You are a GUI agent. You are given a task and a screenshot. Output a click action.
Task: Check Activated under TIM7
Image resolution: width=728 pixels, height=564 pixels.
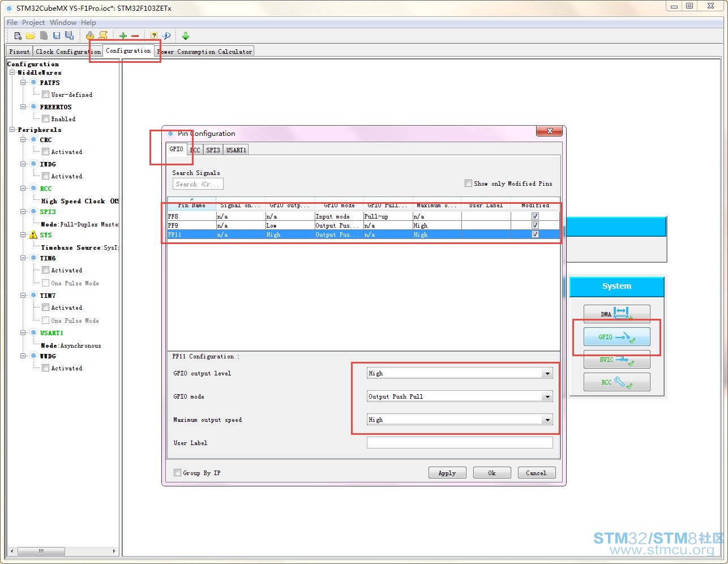(45, 307)
